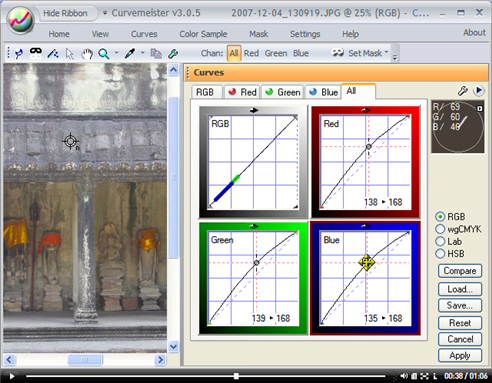Open the zoom tool dropdown arrow
Image resolution: width=492 pixels, height=383 pixels.
[x=116, y=53]
